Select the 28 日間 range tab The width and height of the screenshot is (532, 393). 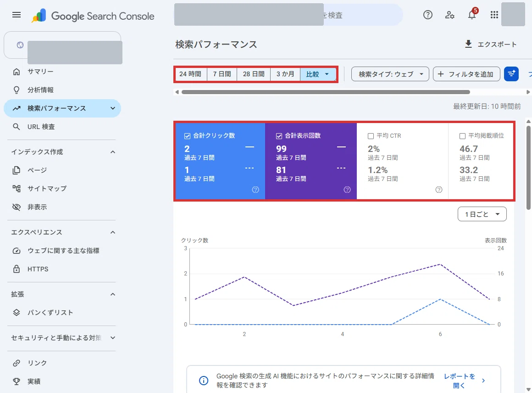(x=254, y=74)
